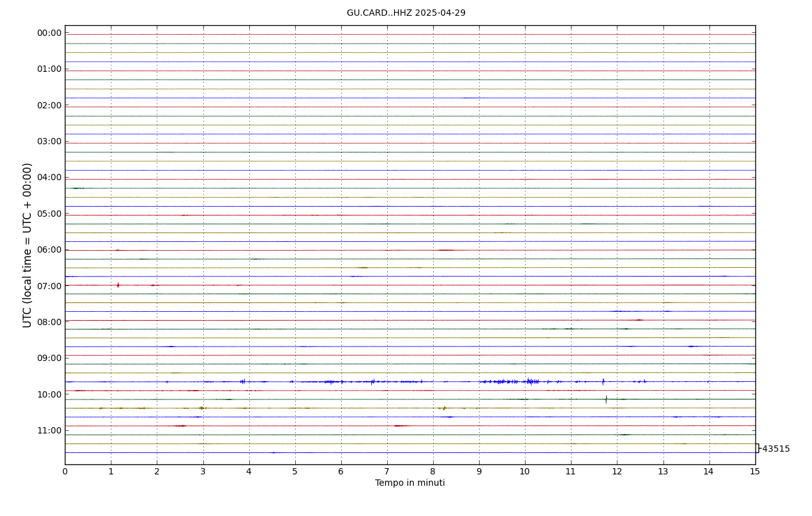Click the x-axis tick label 7
This screenshot has width=812, height=516.
click(387, 472)
